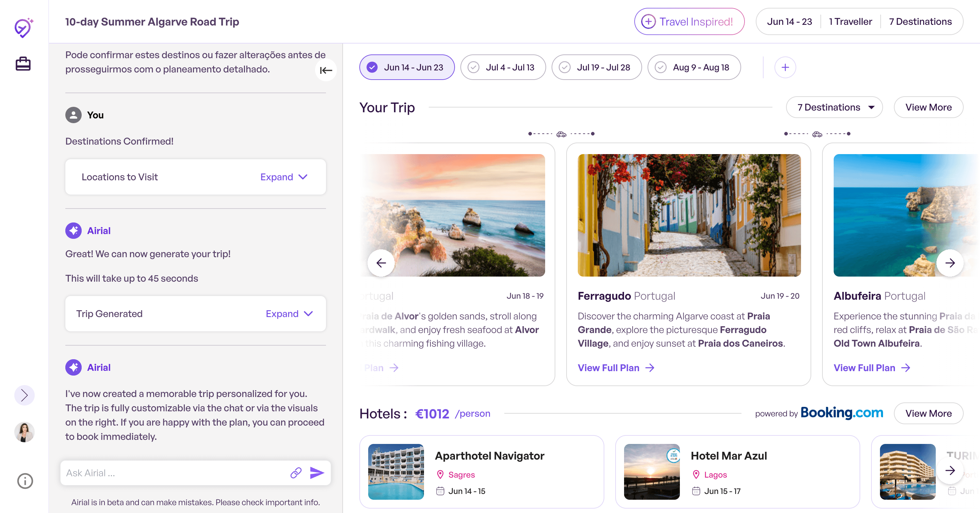The image size is (980, 513).
Task: Go to previous destination card arrow
Action: point(381,263)
